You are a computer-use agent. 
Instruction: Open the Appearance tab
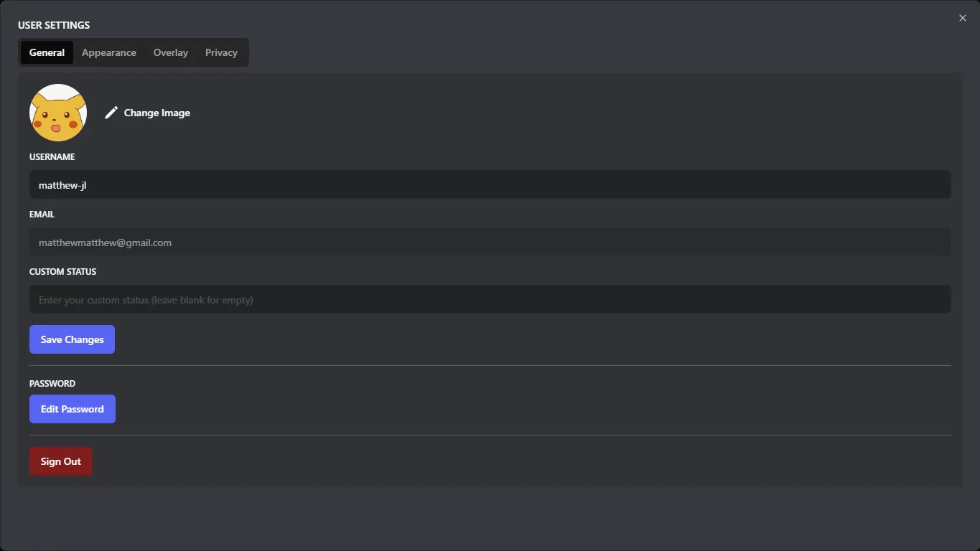(109, 52)
